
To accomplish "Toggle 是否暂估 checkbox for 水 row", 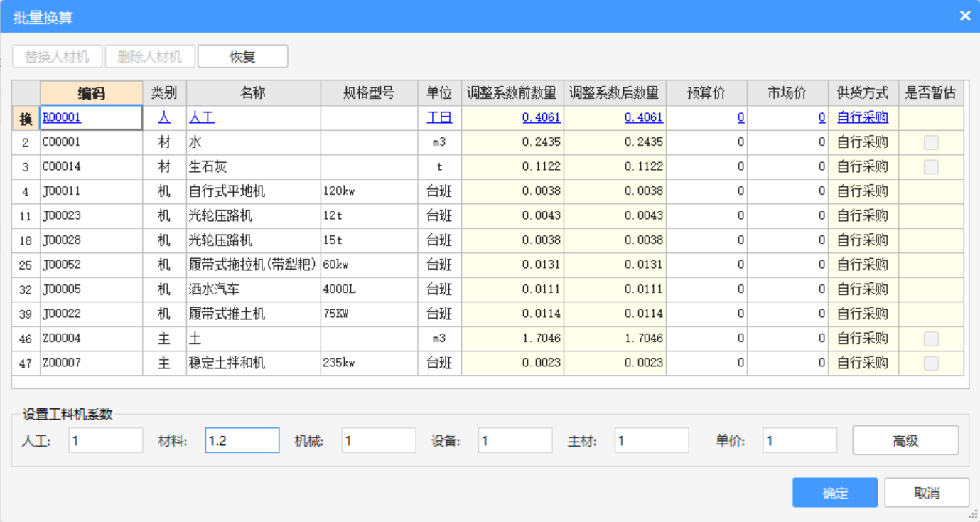I will click(x=930, y=142).
